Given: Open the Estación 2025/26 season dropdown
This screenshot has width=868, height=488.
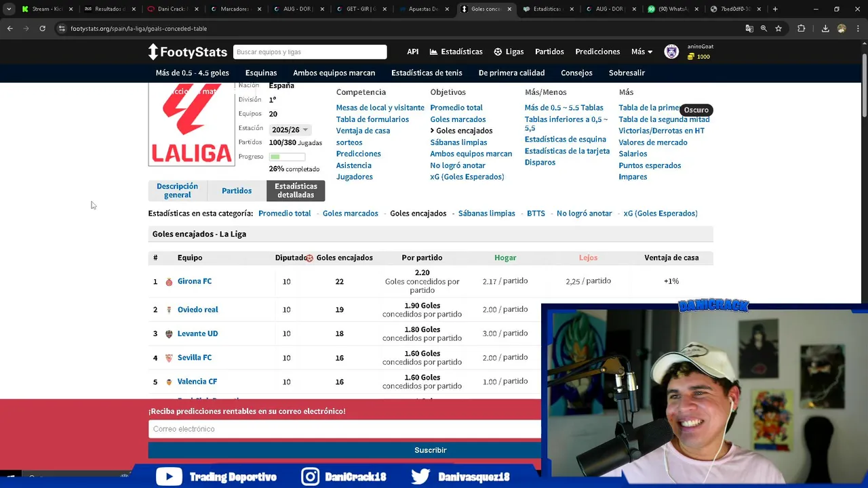Looking at the screenshot, I should click(x=290, y=129).
